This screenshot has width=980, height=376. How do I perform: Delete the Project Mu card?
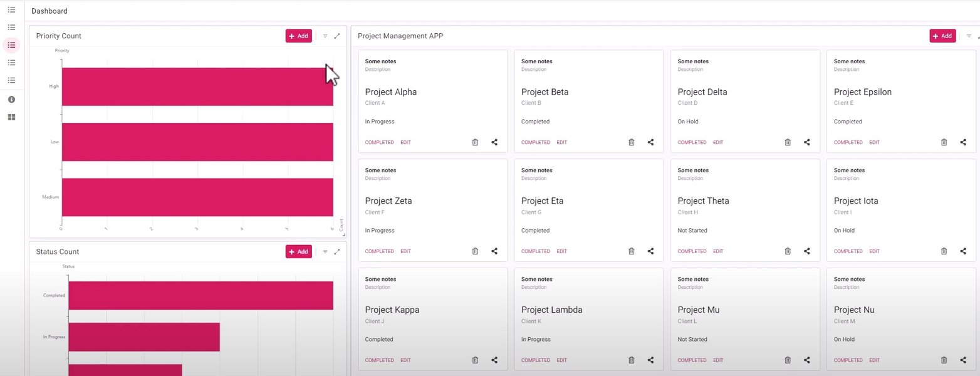pyautogui.click(x=788, y=360)
